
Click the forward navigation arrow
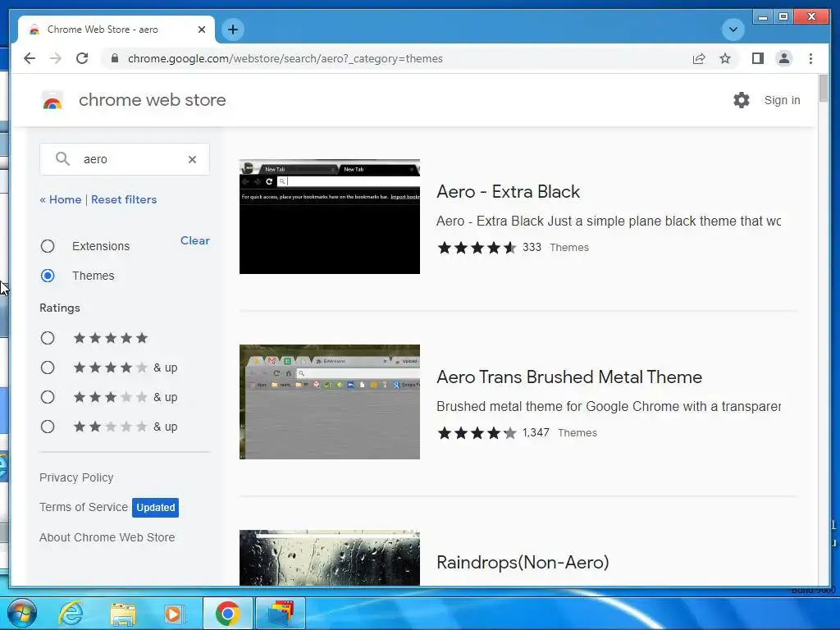56,58
